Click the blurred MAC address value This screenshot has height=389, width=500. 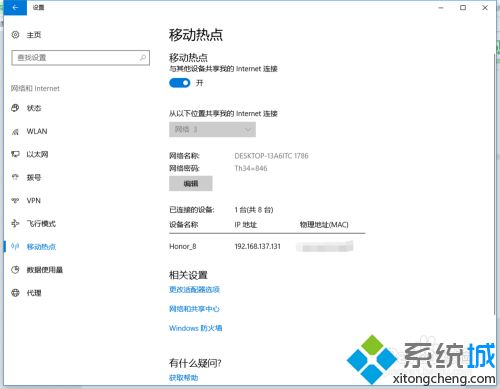[325, 247]
